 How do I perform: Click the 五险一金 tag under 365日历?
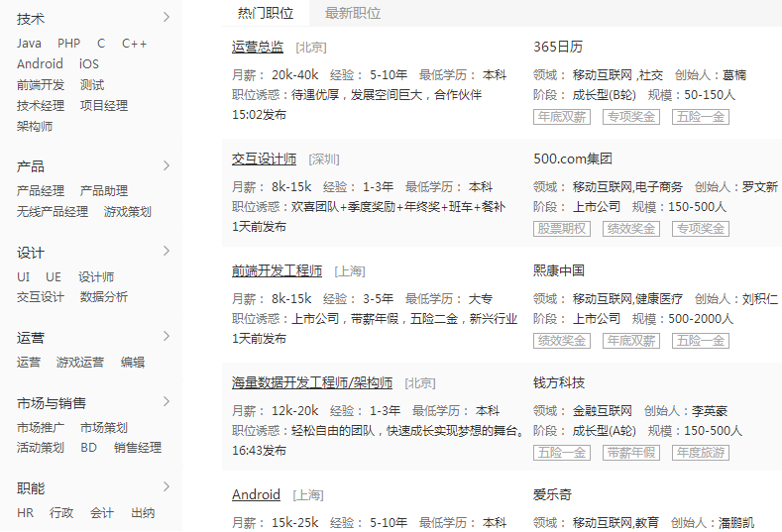pos(700,117)
